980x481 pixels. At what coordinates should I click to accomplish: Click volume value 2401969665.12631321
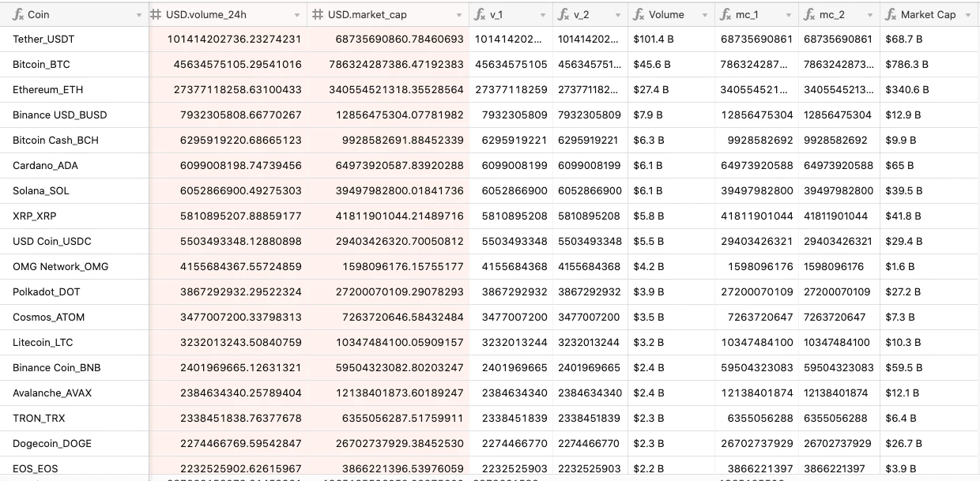coord(241,367)
